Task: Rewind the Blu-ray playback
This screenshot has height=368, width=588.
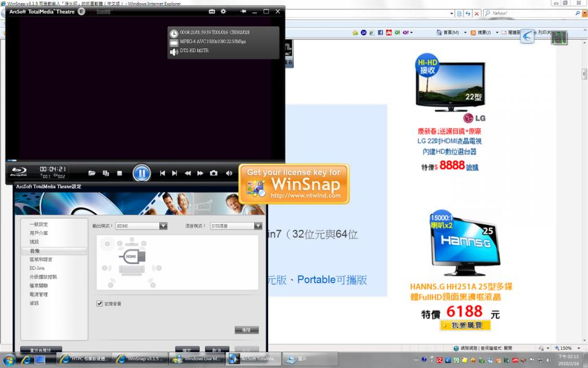Action: point(187,173)
